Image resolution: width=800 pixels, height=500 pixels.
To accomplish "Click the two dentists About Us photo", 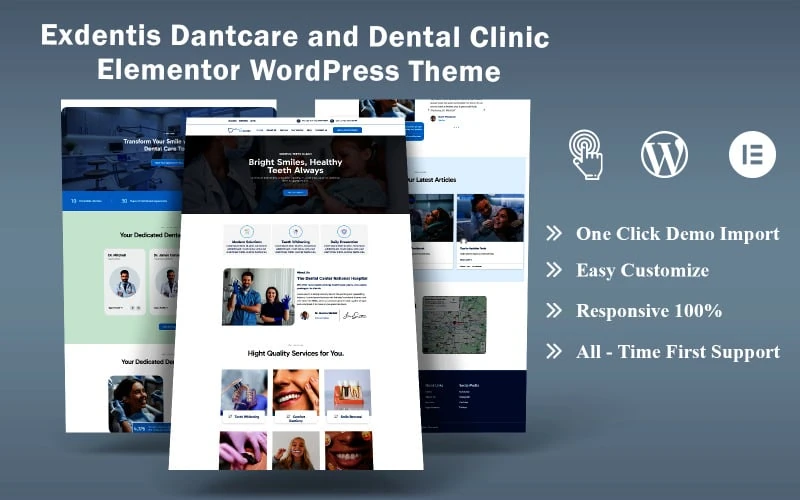I will 258,296.
